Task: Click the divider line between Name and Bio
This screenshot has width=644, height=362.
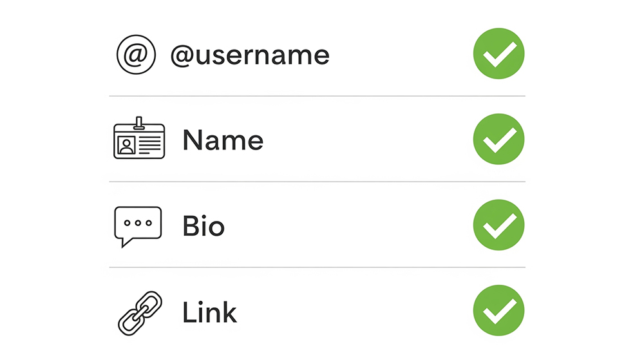Action: click(317, 182)
